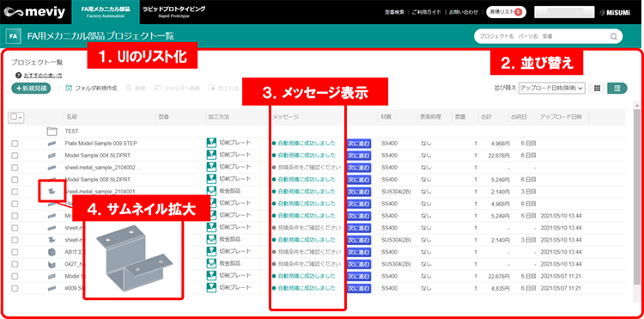This screenshot has width=644, height=319.
Task: Open お問い合わせ in the top bar
Action: (x=463, y=12)
